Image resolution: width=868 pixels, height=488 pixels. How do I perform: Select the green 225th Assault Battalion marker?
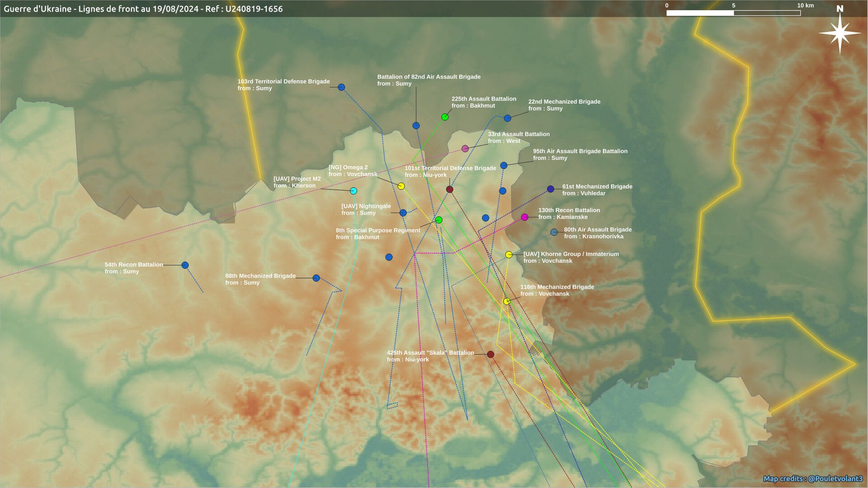445,117
